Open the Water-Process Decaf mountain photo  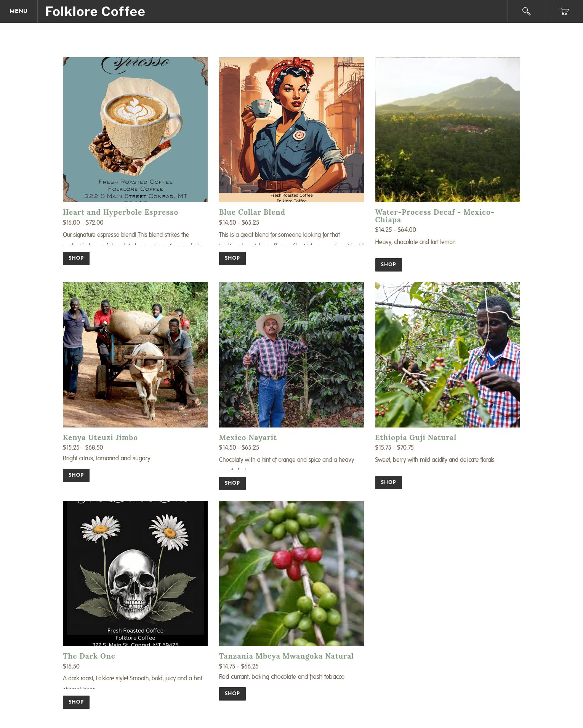click(448, 130)
